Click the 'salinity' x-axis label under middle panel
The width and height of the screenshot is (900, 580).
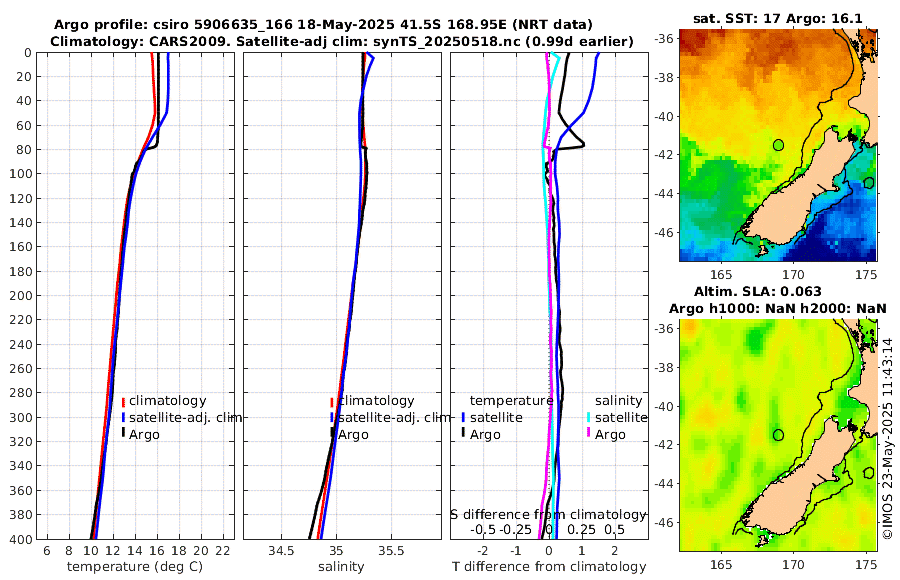(341, 567)
